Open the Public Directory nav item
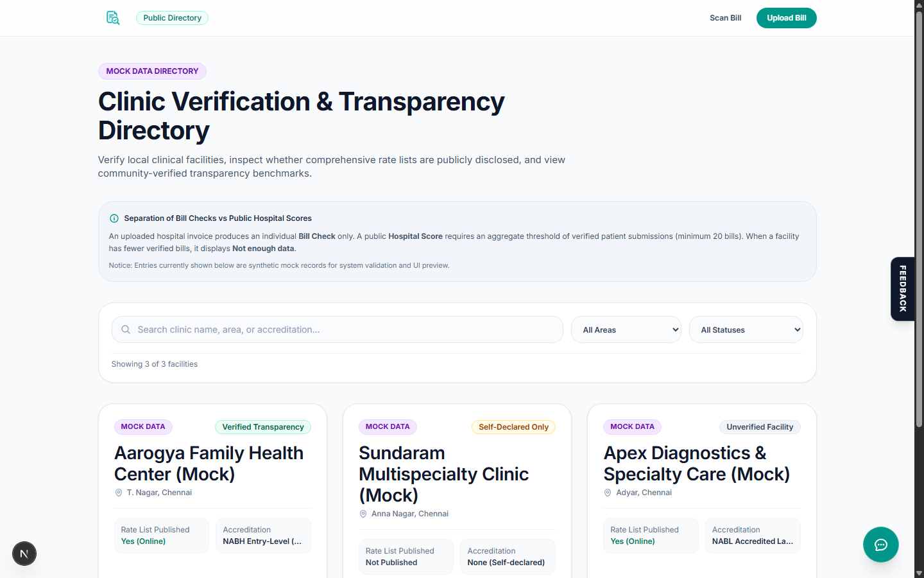The height and width of the screenshot is (578, 924). [x=172, y=18]
